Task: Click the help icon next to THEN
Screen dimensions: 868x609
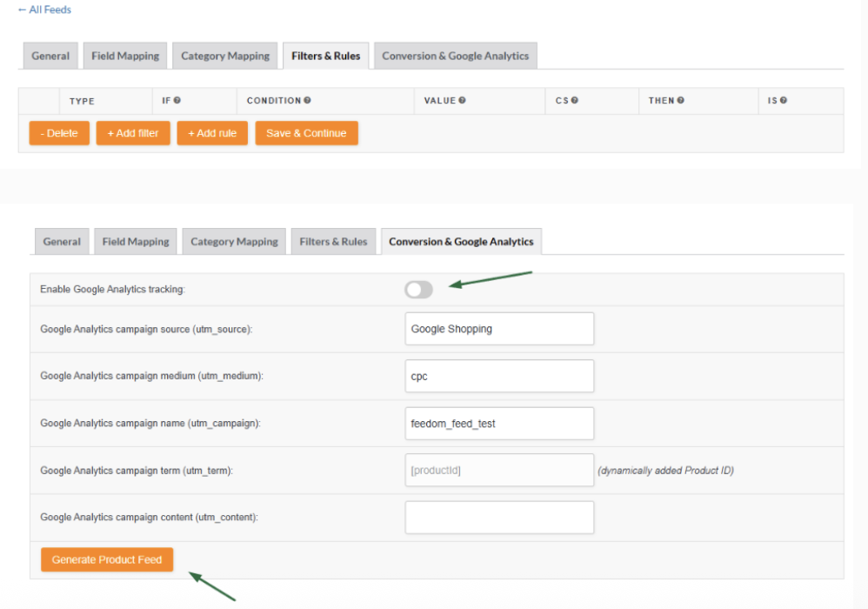Action: 681,100
